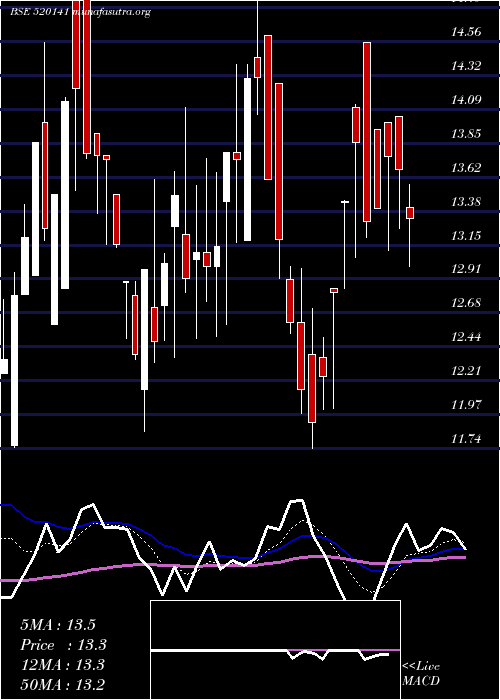Click the 13.62 price axis label
Image resolution: width=500 pixels, height=700 pixels.
coord(467,168)
